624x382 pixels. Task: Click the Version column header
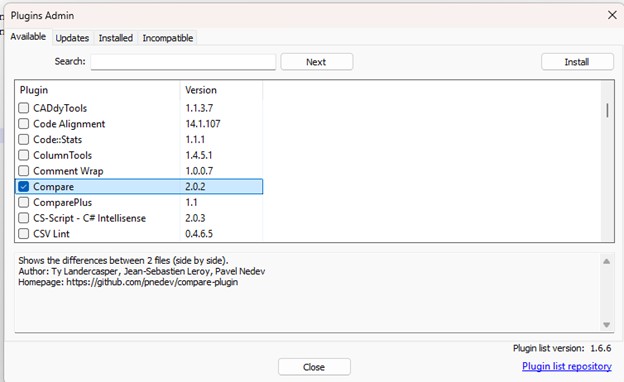[221, 90]
